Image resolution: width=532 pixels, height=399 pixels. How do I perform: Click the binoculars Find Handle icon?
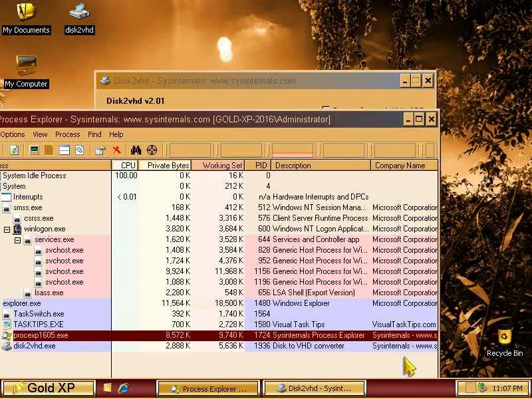pos(136,150)
